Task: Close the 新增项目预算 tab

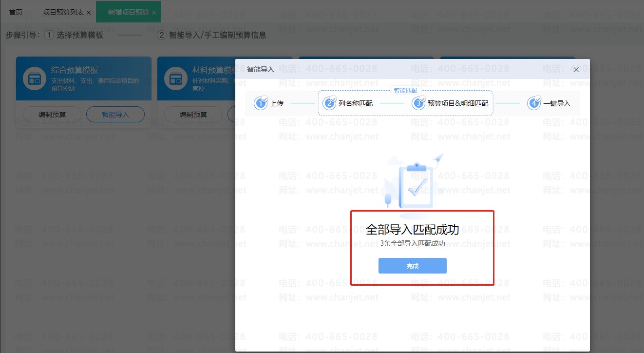Action: (x=154, y=13)
